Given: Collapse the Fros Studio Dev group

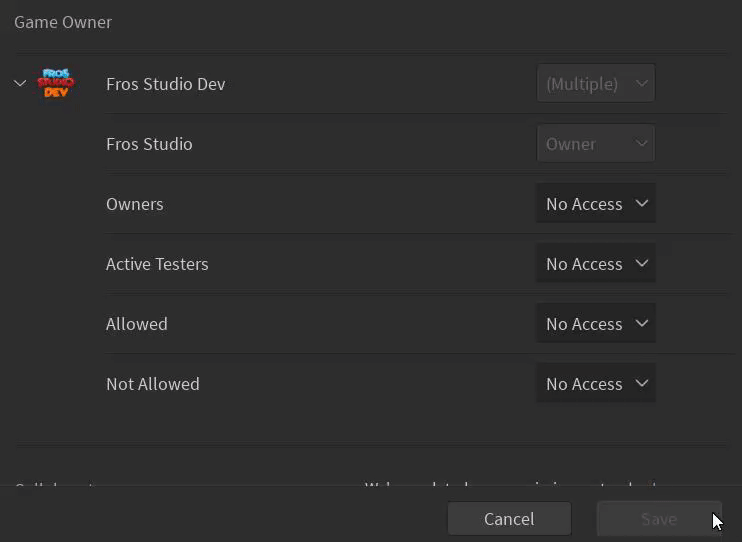Looking at the screenshot, I should (x=20, y=83).
